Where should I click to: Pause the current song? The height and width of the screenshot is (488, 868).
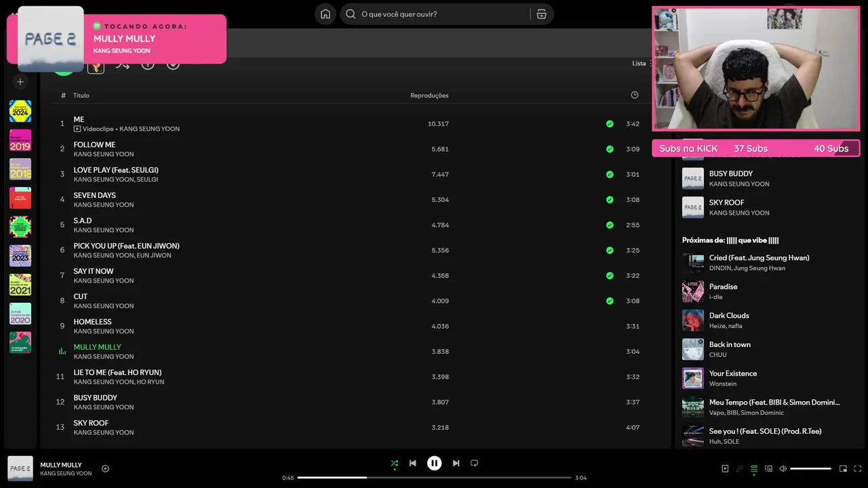[x=434, y=464]
